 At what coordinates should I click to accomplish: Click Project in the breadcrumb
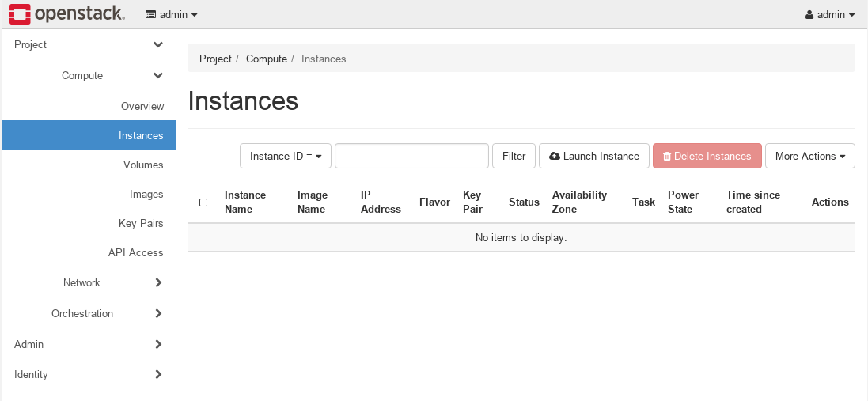(x=215, y=59)
